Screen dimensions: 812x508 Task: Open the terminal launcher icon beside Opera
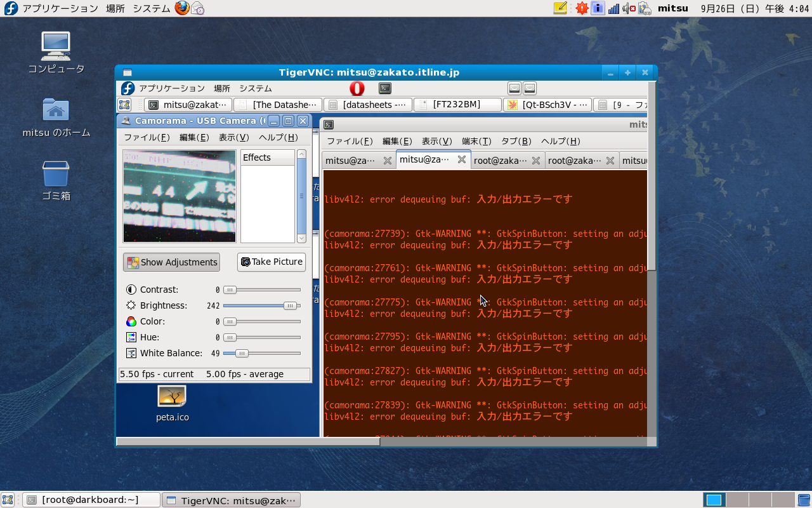pyautogui.click(x=385, y=88)
